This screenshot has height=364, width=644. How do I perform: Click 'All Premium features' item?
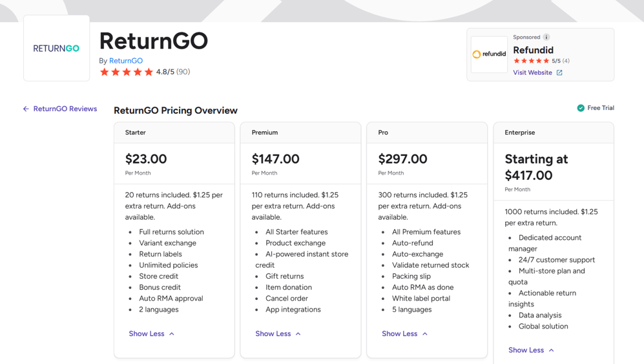point(426,232)
